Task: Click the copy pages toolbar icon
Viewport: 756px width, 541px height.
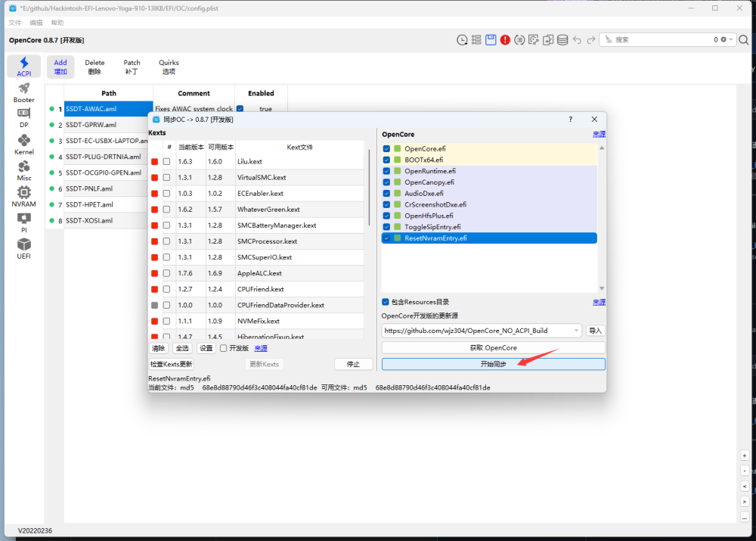Action: 548,40
